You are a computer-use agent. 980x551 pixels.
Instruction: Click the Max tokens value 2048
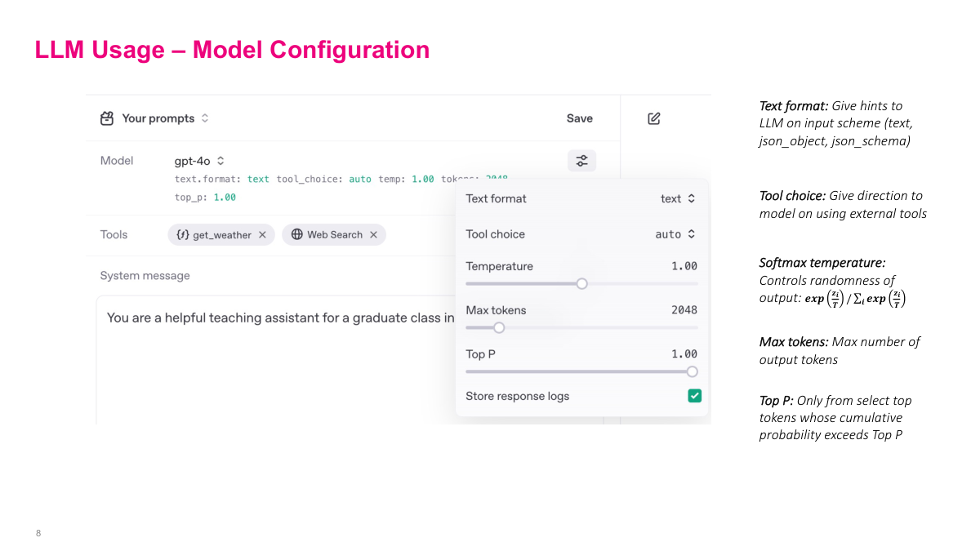(x=684, y=310)
